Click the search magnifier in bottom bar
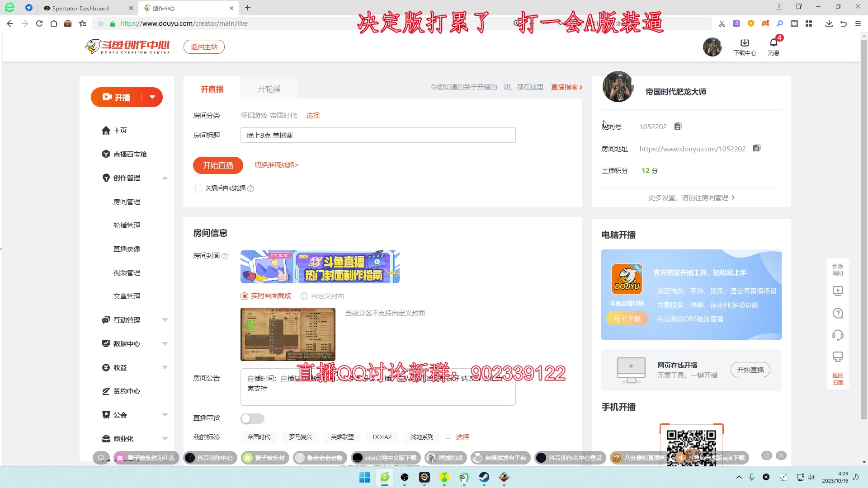The image size is (868, 488). tap(101, 458)
